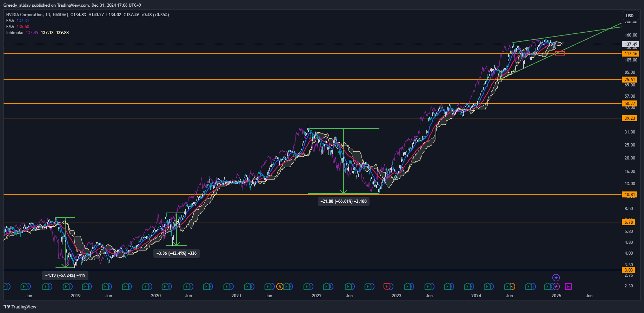Click the −4.19 (−57.24%) measurement label
The height and width of the screenshot is (313, 644).
point(65,275)
